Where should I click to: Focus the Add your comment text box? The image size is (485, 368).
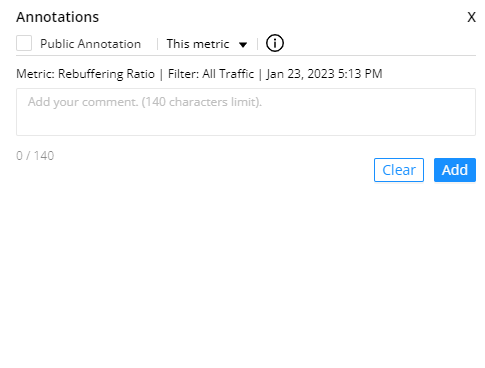coord(246,112)
